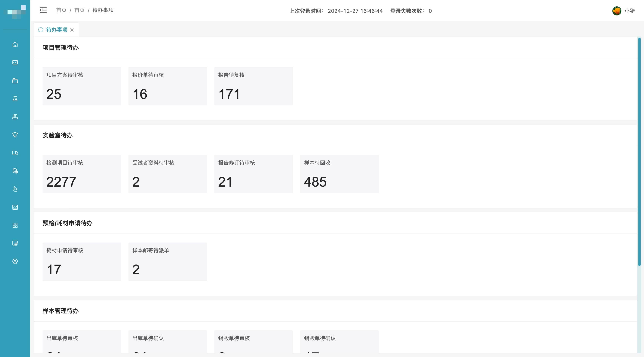Screen dimensions: 644x357
Task: Open the stamp document sidebar icon
Action: tap(15, 117)
